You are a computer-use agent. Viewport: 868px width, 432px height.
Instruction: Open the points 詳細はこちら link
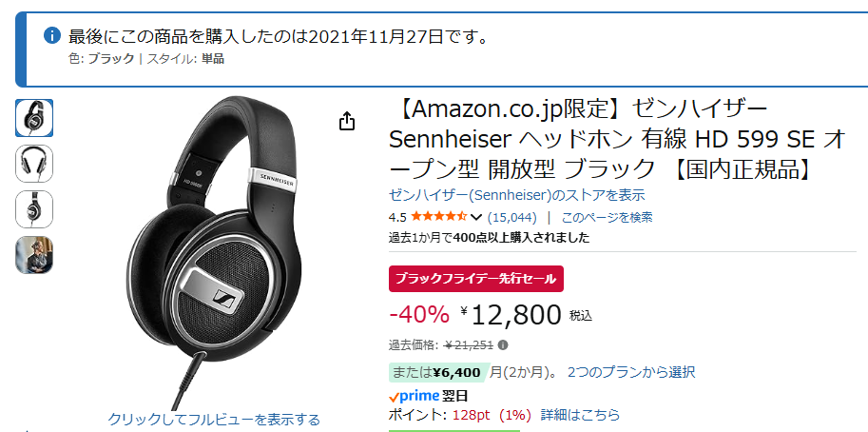click(580, 415)
